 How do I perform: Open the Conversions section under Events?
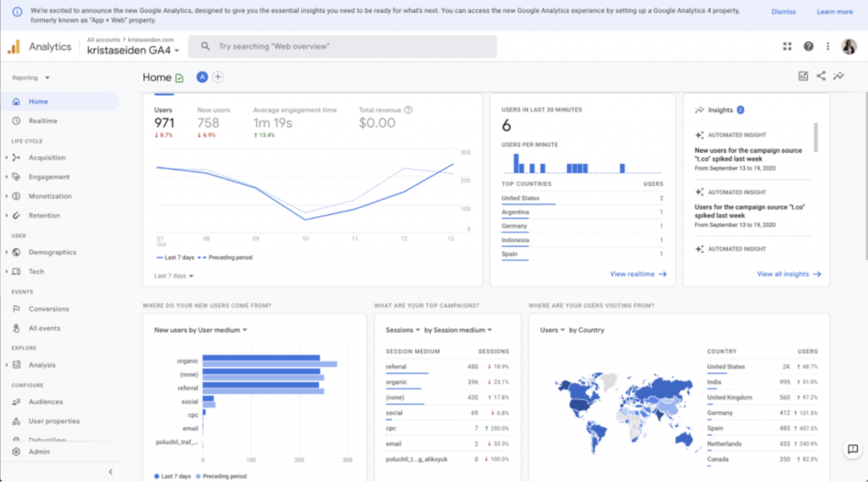[x=48, y=309]
